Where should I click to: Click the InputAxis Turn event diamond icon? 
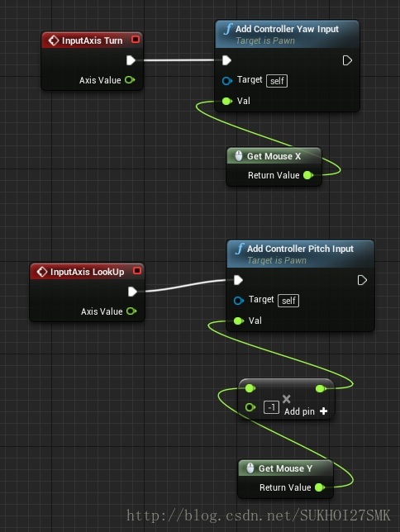[x=54, y=40]
